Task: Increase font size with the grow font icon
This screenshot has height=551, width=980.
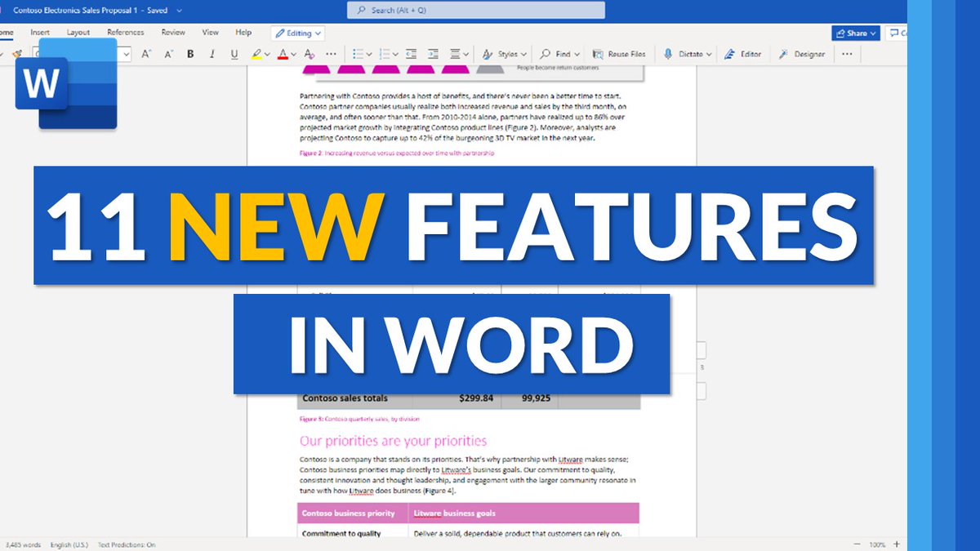Action: click(x=146, y=54)
